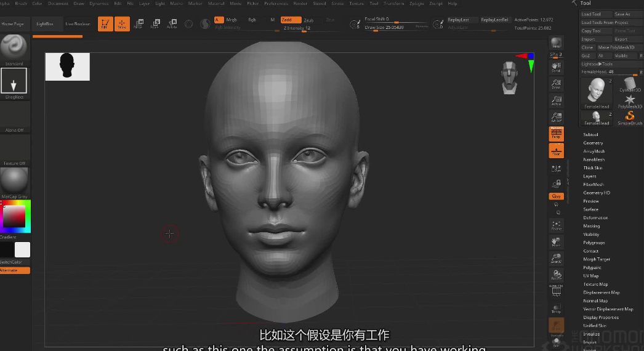Click Live Boolean button
Screen dimensions: 644x351
click(x=78, y=24)
